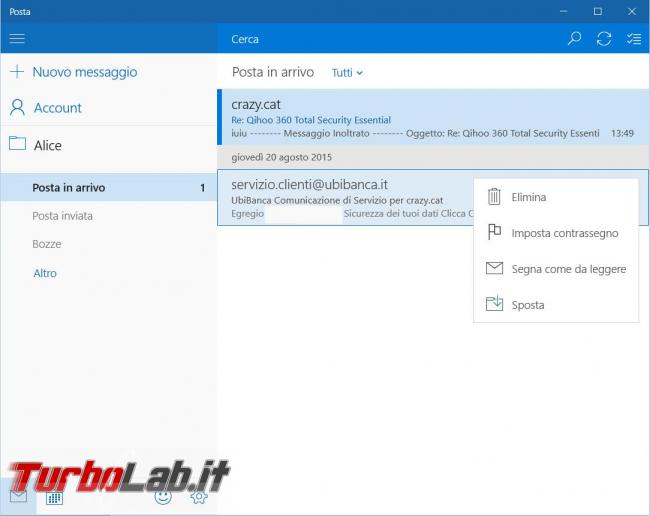Click unread count 1 beside Posta in arrivo
This screenshot has height=516, width=650.
[x=203, y=188]
